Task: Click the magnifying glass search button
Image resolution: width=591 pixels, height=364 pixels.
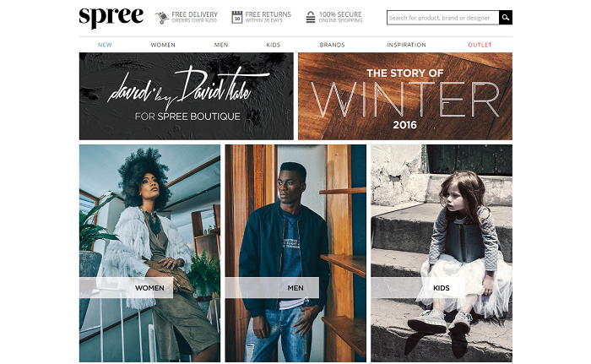Action: 506,18
